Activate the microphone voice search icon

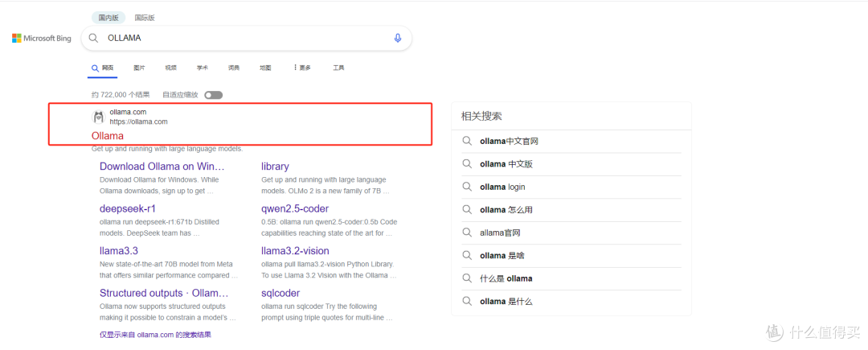click(398, 38)
